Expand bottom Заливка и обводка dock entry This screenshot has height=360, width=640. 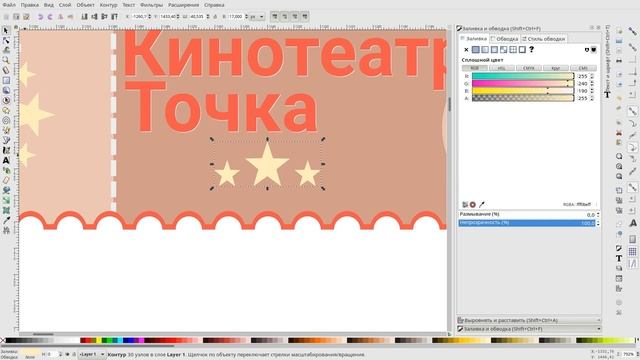(529, 329)
